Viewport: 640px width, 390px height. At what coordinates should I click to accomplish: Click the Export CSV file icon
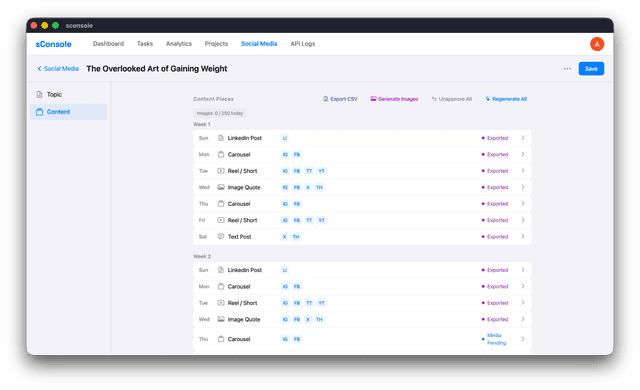pyautogui.click(x=325, y=99)
